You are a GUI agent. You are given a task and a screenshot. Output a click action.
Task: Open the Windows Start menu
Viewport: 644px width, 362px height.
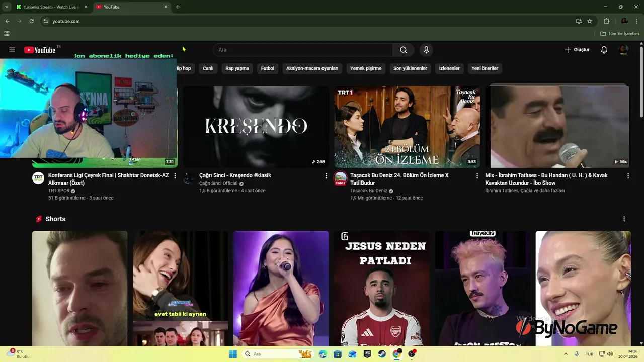pos(232,354)
